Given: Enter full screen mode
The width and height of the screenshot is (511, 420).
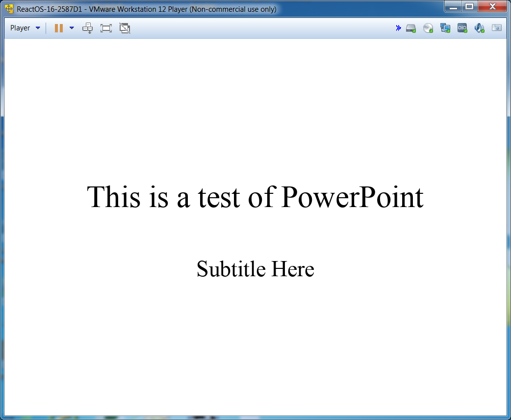Looking at the screenshot, I should (106, 28).
